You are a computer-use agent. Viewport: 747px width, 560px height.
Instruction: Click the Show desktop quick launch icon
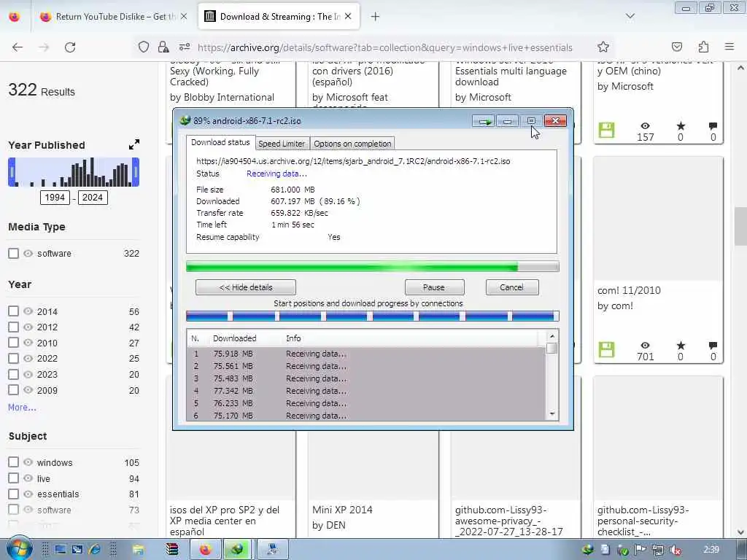[x=61, y=550]
